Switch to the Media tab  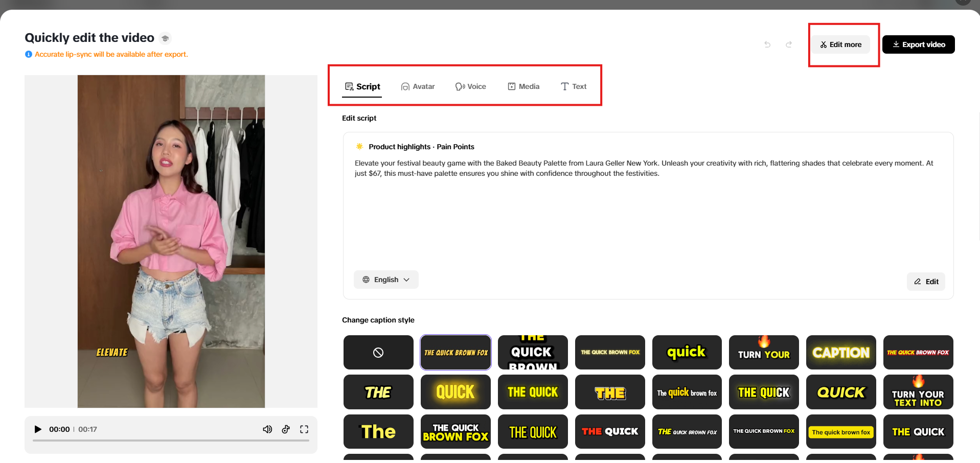[523, 86]
